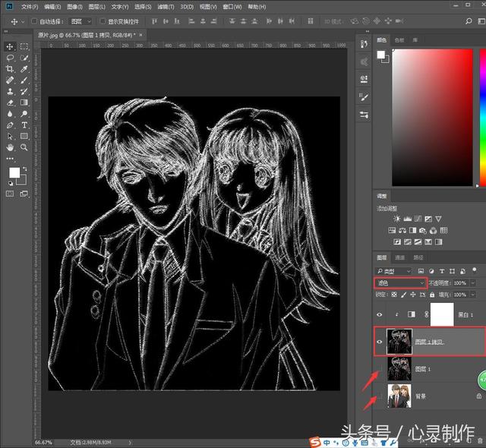Add a Hue/Saturation adjustment
Screen dimensions: 486x448
tap(392, 231)
